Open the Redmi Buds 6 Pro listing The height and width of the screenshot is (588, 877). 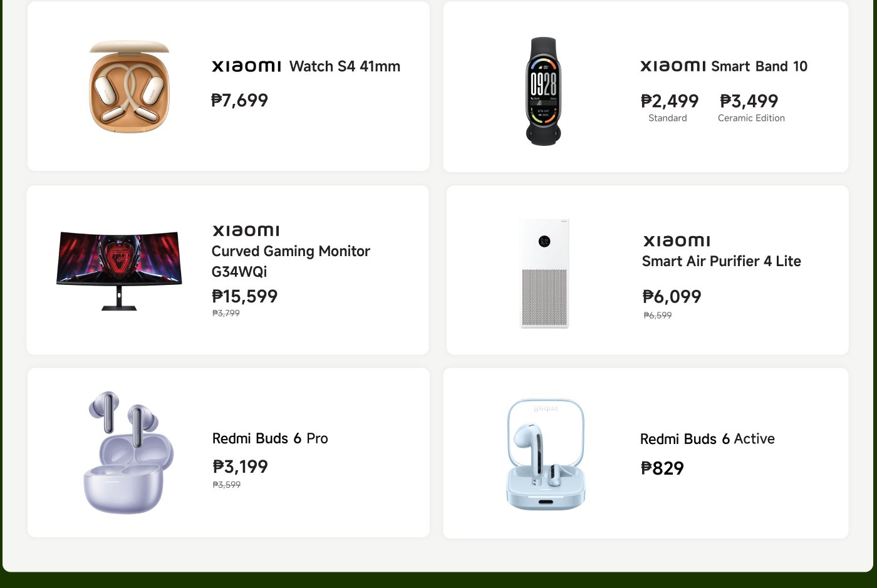[x=270, y=438]
